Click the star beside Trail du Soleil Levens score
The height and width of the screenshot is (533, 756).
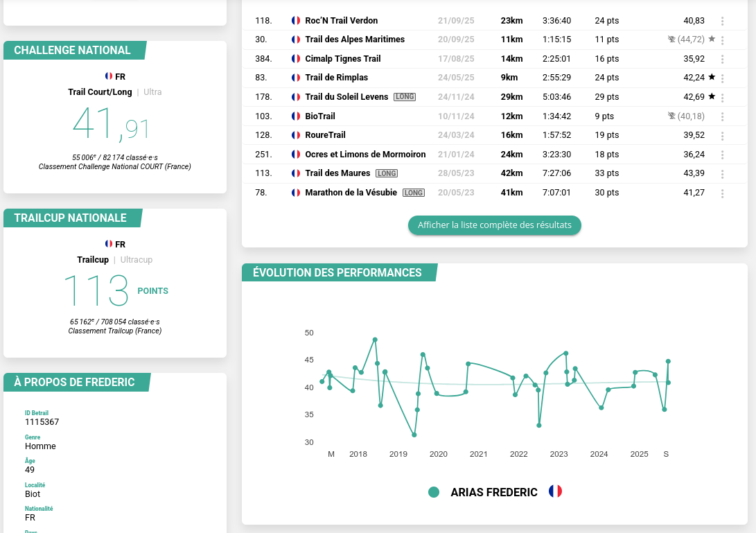tap(712, 96)
